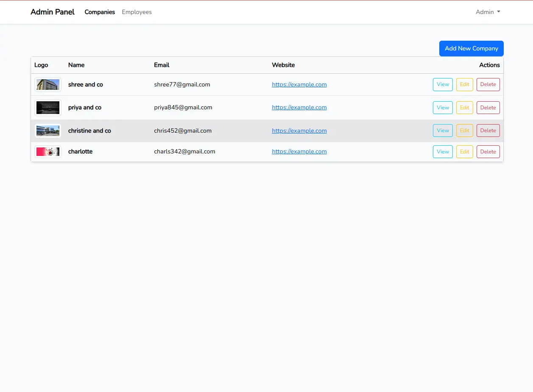Click the Email column header
The height and width of the screenshot is (392, 533).
pyautogui.click(x=162, y=65)
